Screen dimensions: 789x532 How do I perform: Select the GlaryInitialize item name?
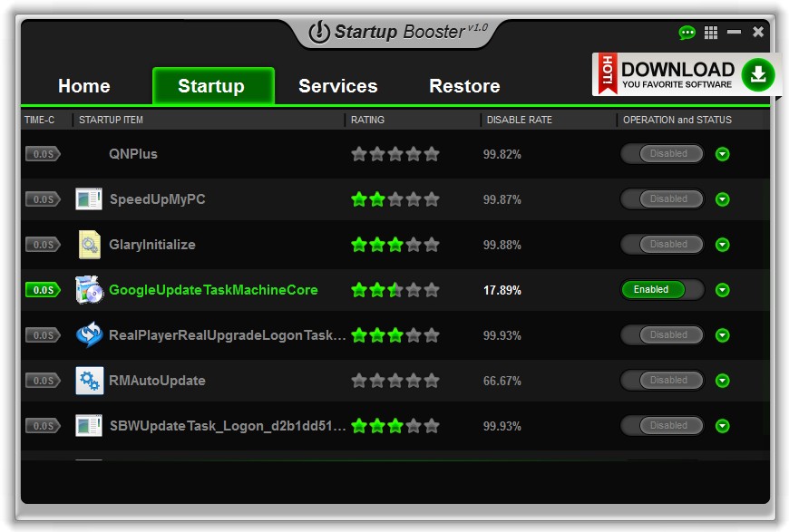click(152, 245)
